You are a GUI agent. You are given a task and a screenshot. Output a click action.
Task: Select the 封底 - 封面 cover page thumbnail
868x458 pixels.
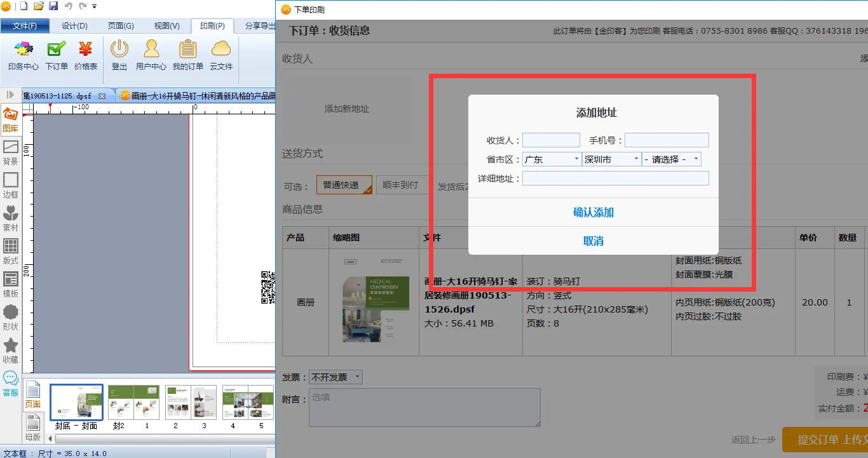tap(76, 402)
